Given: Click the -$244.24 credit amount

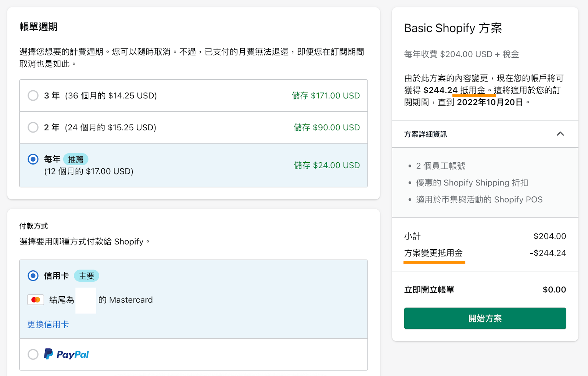Looking at the screenshot, I should pyautogui.click(x=548, y=253).
